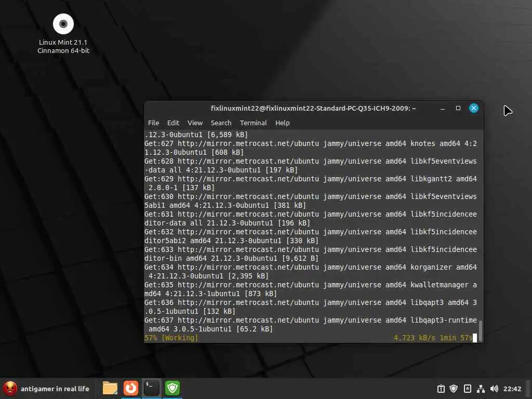
Task: Open the Help menu in terminal
Action: [282, 123]
